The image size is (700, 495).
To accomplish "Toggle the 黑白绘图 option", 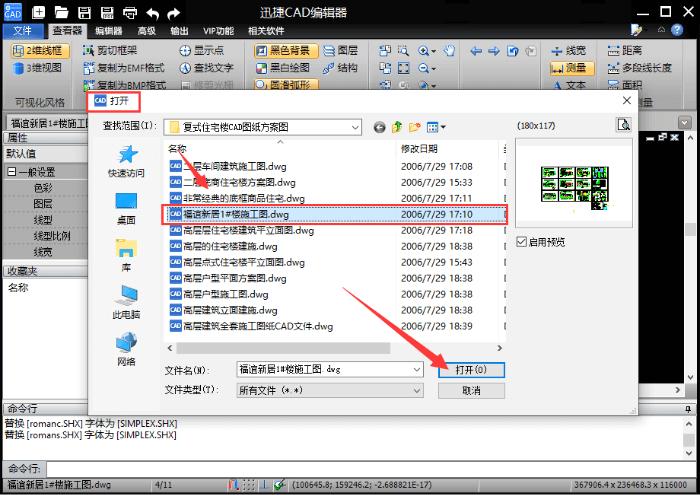I will 283,68.
